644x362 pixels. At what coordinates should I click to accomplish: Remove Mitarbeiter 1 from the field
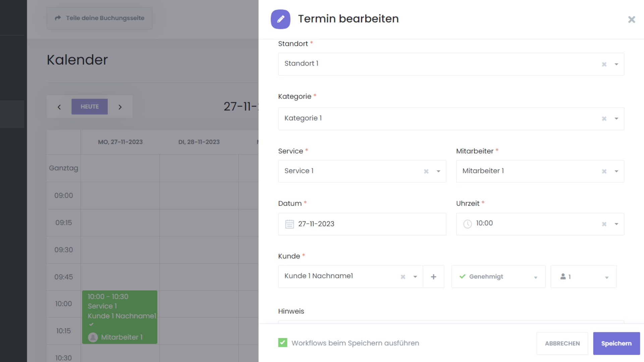tap(604, 171)
